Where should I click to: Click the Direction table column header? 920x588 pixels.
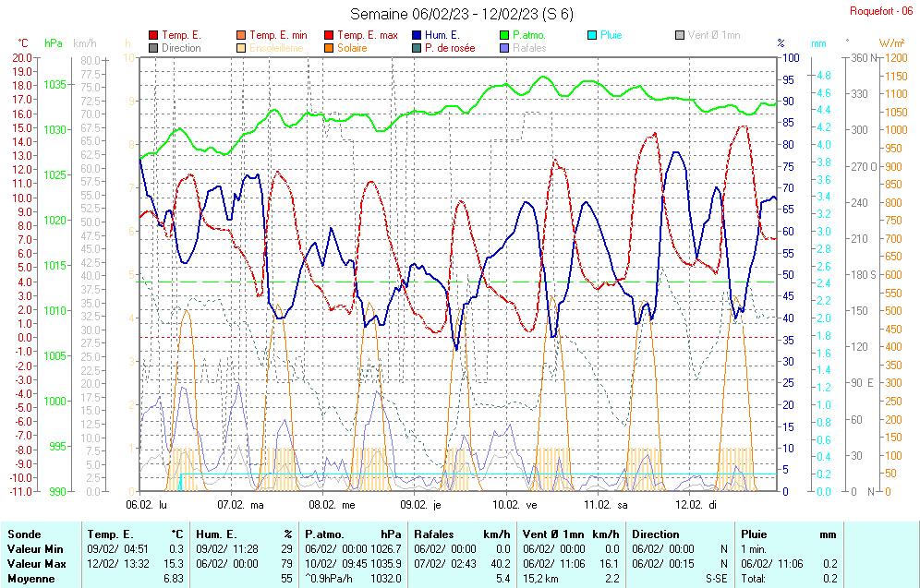(x=656, y=534)
